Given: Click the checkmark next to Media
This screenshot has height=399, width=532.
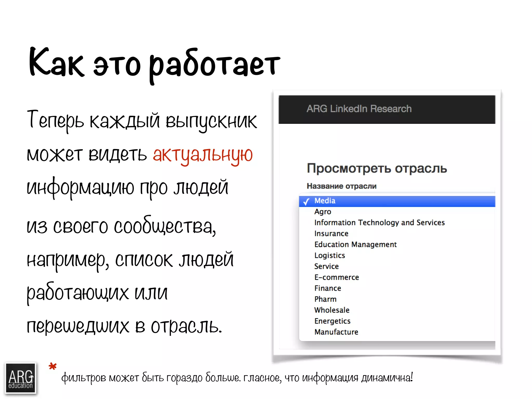Looking at the screenshot, I should tap(307, 202).
